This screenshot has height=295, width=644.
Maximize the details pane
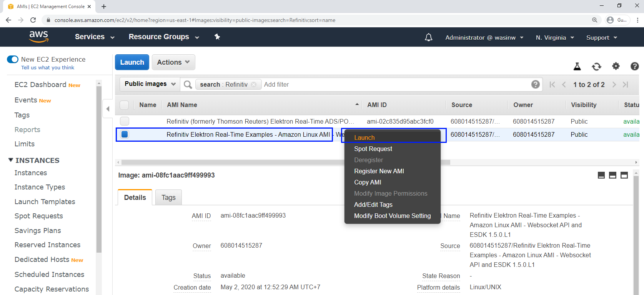pyautogui.click(x=624, y=175)
